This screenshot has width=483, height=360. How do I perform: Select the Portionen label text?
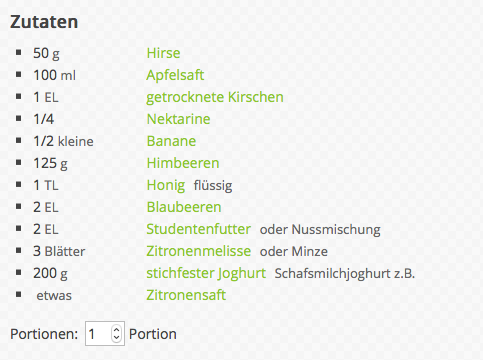pyautogui.click(x=44, y=334)
